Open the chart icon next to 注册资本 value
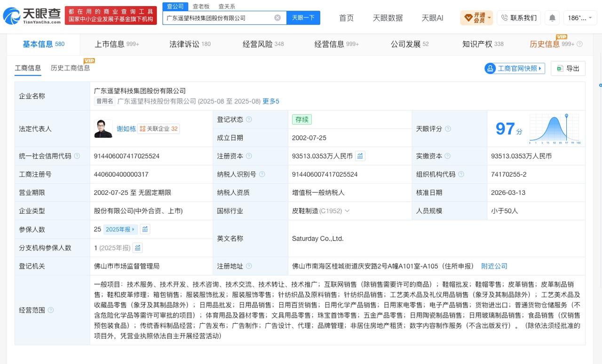This screenshot has width=602, height=364. click(360, 156)
